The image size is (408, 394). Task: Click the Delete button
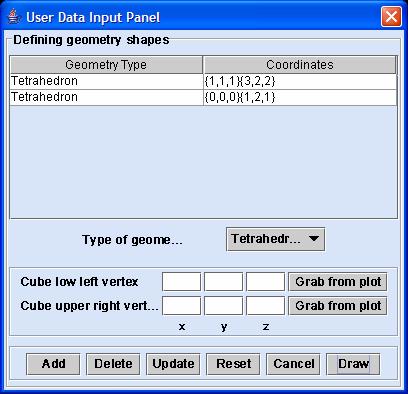113,364
